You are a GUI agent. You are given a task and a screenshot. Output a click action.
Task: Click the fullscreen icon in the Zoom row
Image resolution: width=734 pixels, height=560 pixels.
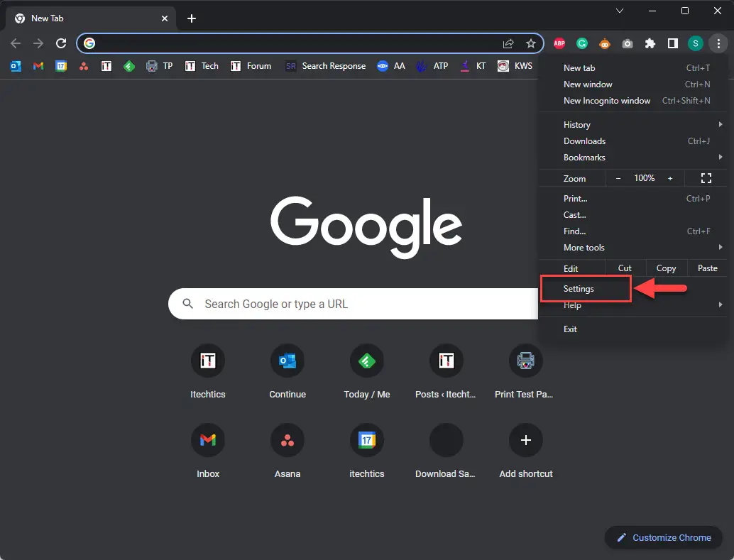[706, 178]
